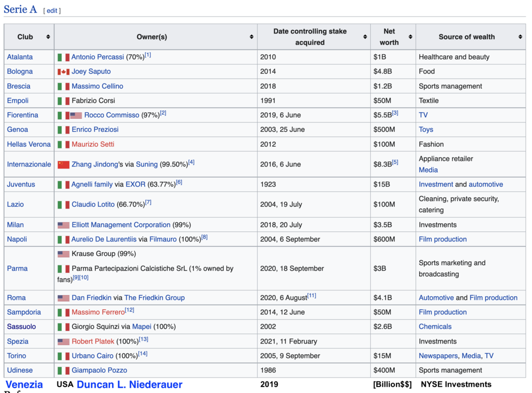The width and height of the screenshot is (532, 393).
Task: Click the Film production link in Napoli row
Action: [x=443, y=239]
